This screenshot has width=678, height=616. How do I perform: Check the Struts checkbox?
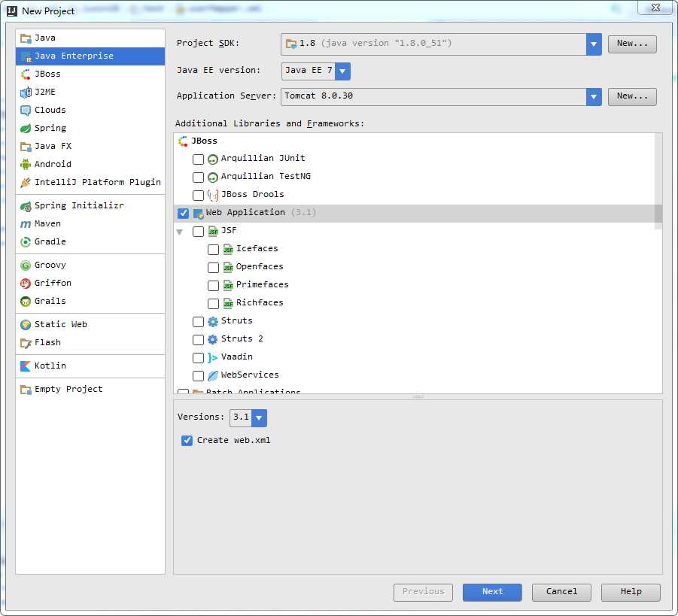[198, 322]
